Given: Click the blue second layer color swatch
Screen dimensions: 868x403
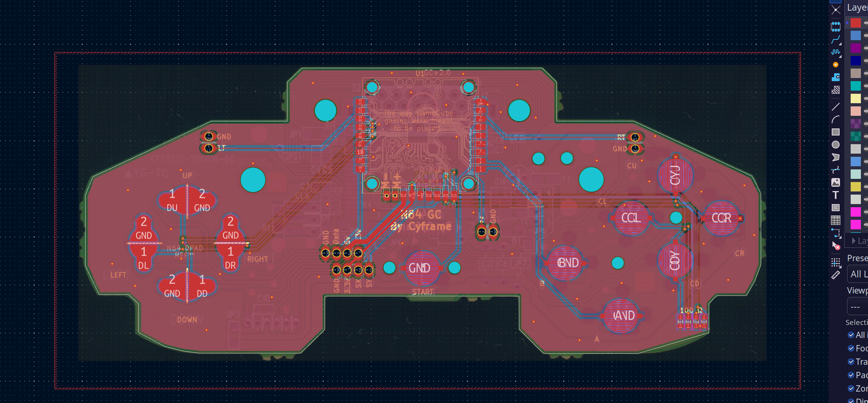Looking at the screenshot, I should tap(855, 35).
